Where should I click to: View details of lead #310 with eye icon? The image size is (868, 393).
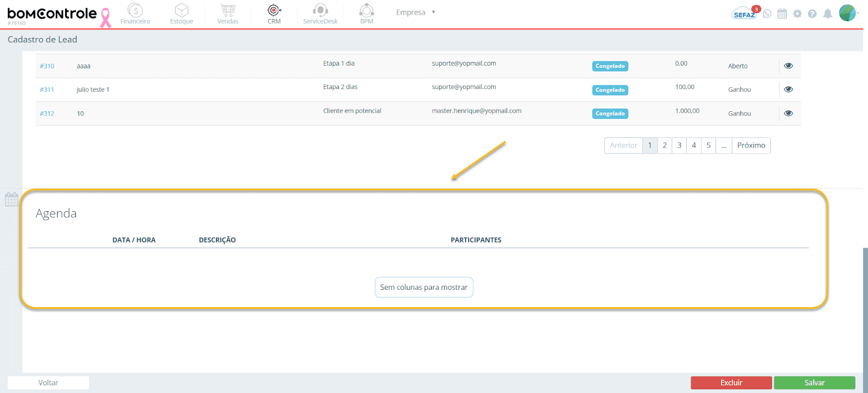click(788, 66)
